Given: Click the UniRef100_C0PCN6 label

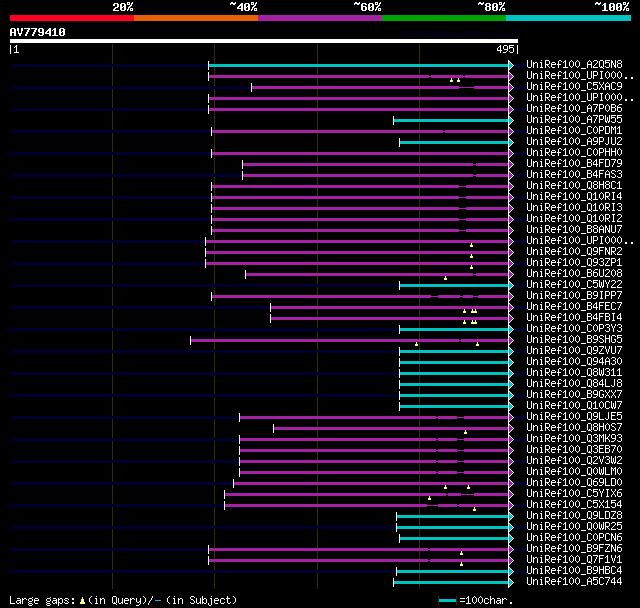Looking at the screenshot, I should (574, 538).
